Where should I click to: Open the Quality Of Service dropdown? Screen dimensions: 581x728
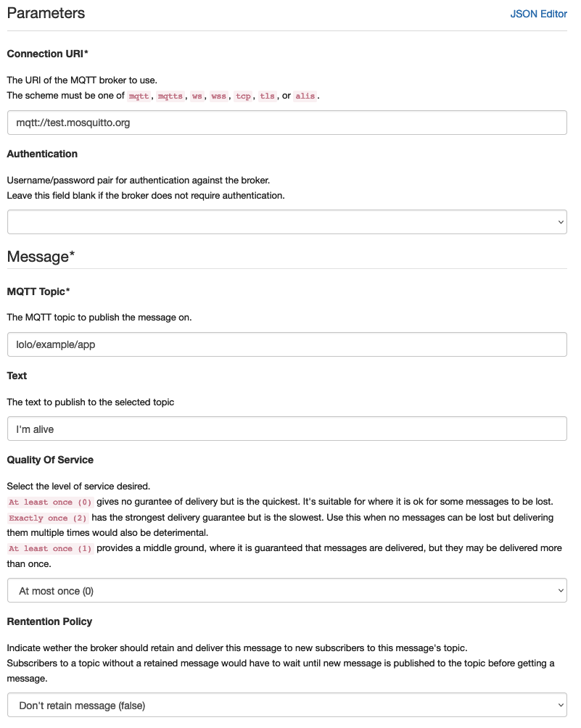(287, 590)
